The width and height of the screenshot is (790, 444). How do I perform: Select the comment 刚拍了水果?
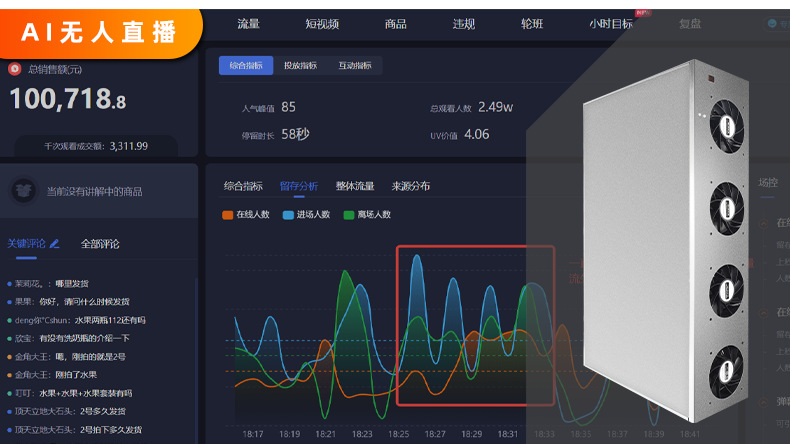pos(76,375)
